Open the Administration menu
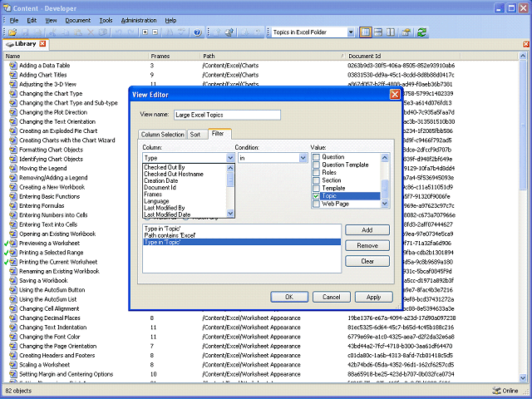Screen dimensions: 532x399 (x=139, y=20)
